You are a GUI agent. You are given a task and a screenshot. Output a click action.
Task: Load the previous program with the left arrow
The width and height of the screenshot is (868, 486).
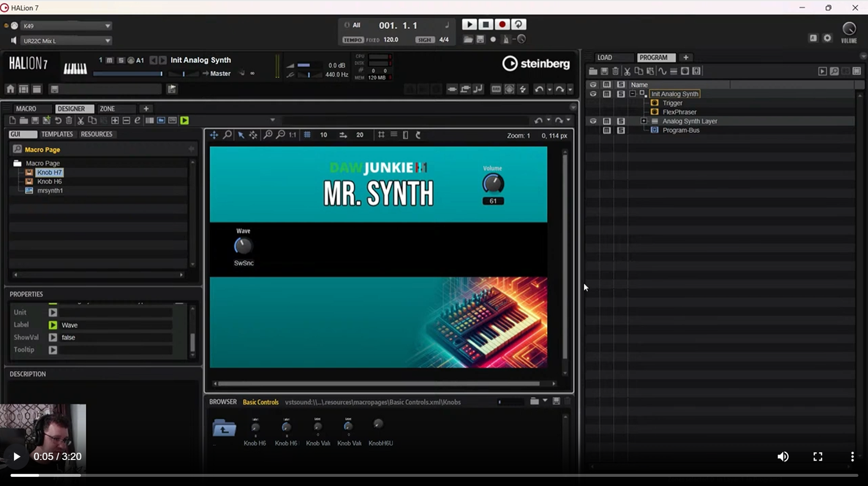tap(153, 60)
